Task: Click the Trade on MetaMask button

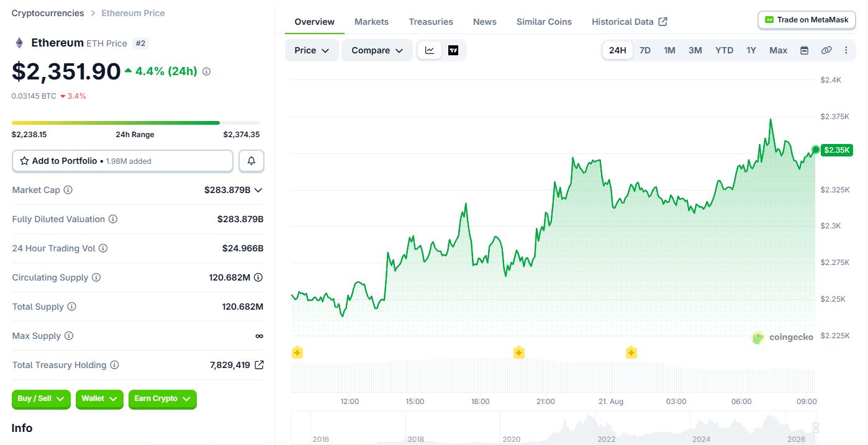Action: point(807,20)
